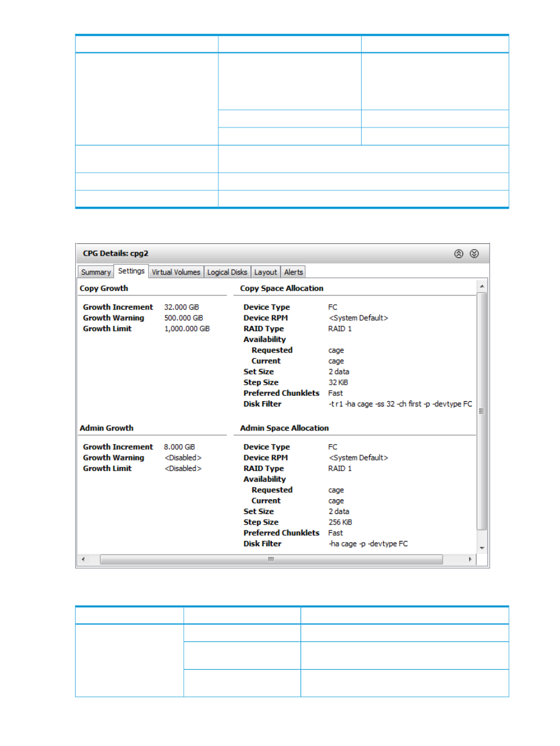
Task: Open the Logical Disks tab
Action: (x=227, y=272)
